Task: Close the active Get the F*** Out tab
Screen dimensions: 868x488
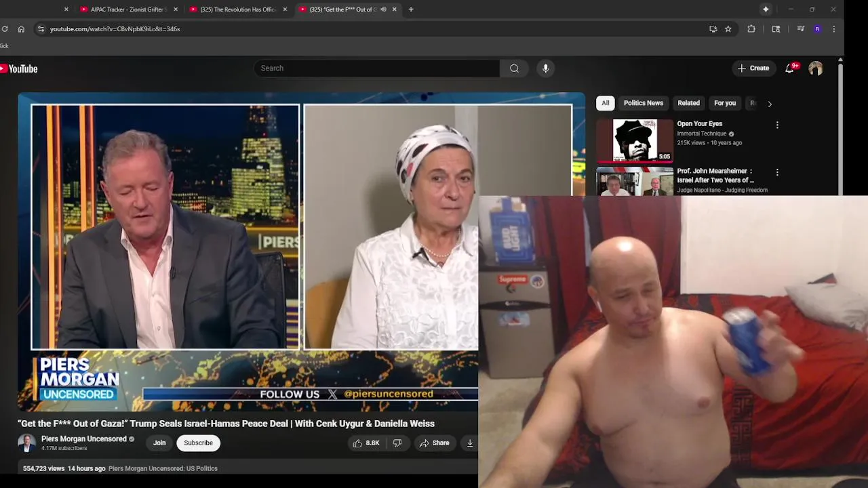Action: (x=394, y=9)
